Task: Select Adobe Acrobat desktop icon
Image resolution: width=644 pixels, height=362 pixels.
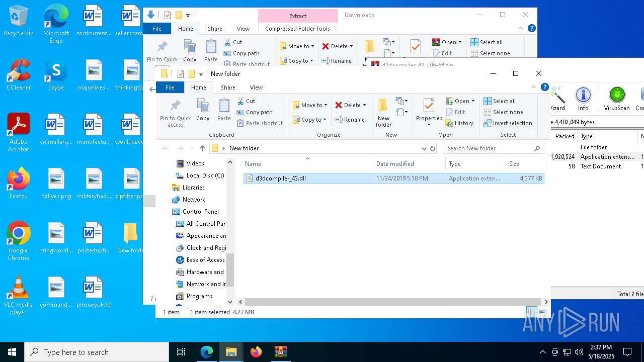Action: pyautogui.click(x=19, y=133)
